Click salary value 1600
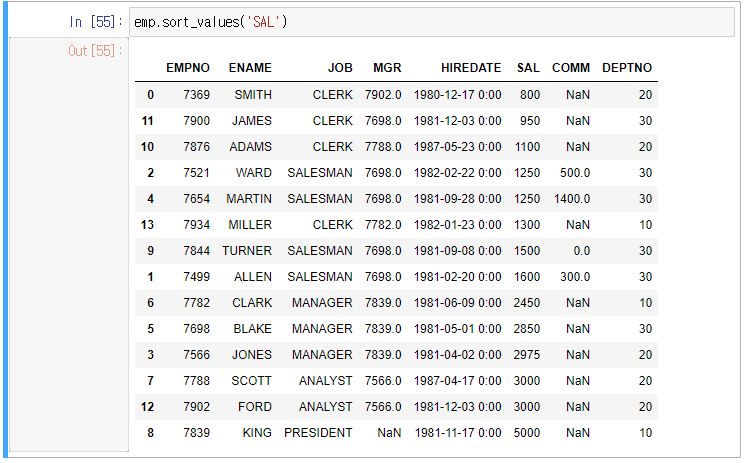745x463 pixels. click(x=527, y=277)
